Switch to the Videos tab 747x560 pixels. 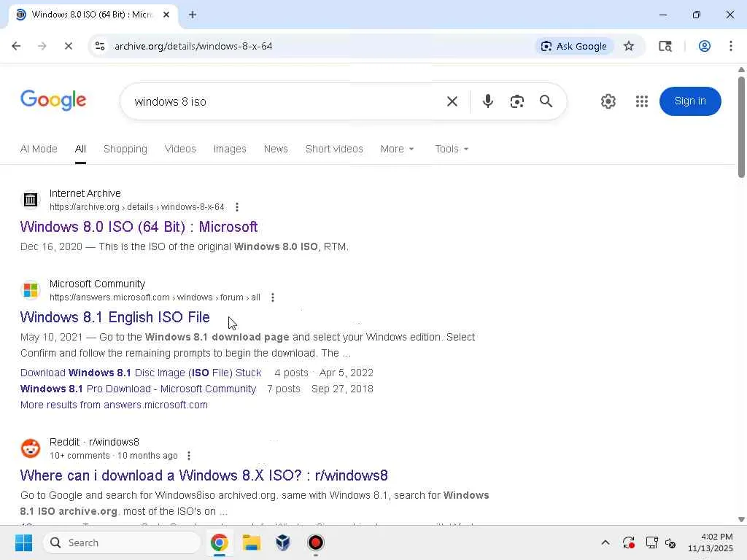(180, 149)
